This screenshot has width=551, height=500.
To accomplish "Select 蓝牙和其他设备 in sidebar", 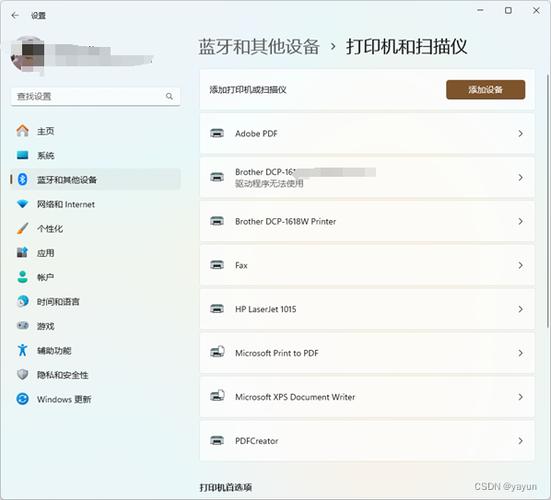I will (x=96, y=179).
